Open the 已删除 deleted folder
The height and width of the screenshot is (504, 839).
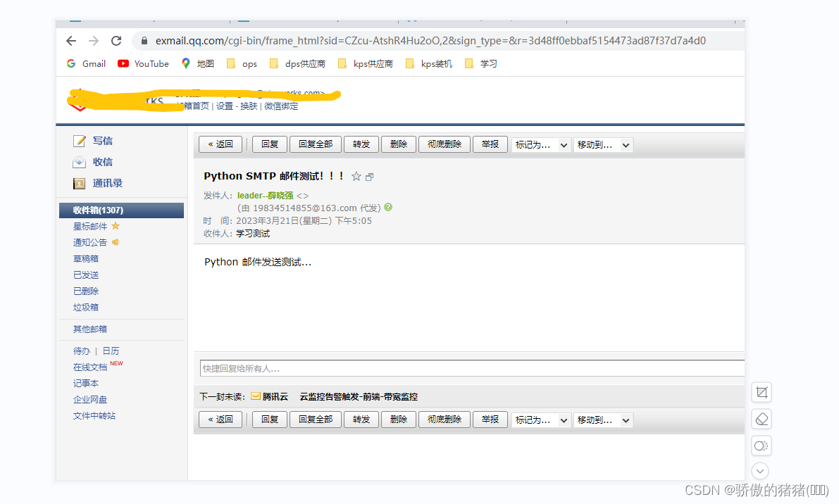[86, 291]
